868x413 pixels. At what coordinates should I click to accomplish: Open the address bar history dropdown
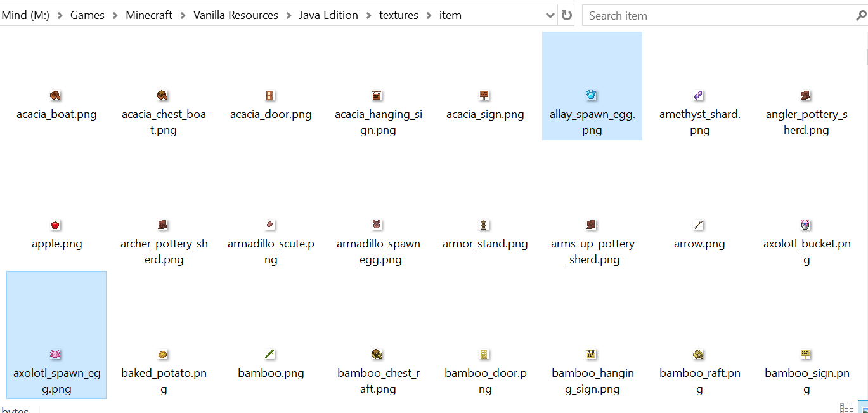click(549, 15)
